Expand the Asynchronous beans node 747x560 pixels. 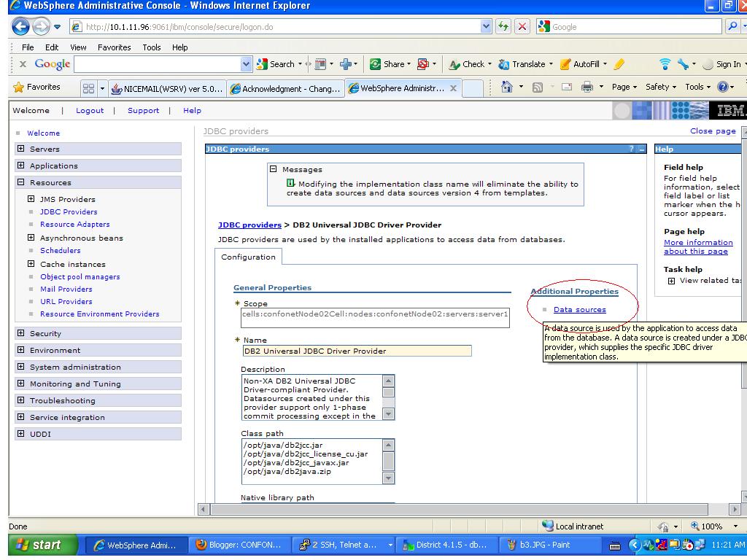pyautogui.click(x=31, y=237)
